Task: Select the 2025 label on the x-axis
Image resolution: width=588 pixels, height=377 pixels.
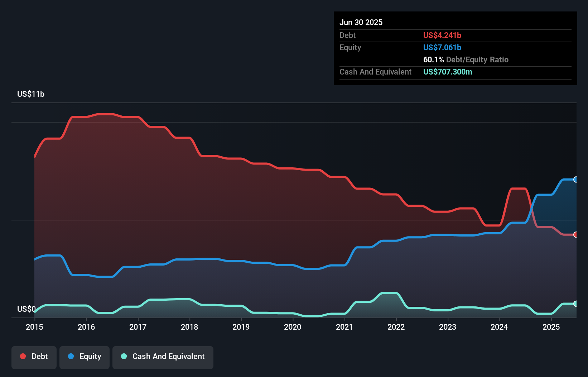Action: click(x=551, y=327)
